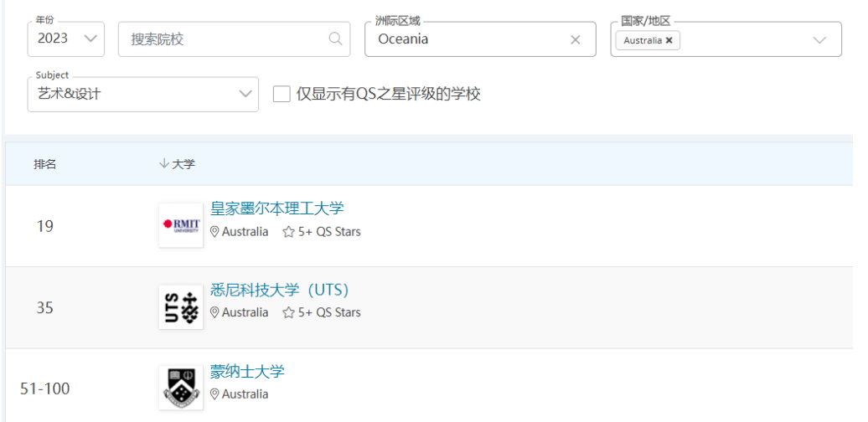The width and height of the screenshot is (868, 422).
Task: Open 蒙纳士大学 link
Action: click(247, 371)
